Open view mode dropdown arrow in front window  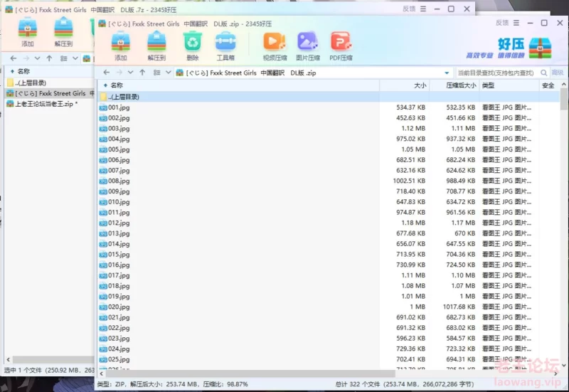[169, 73]
